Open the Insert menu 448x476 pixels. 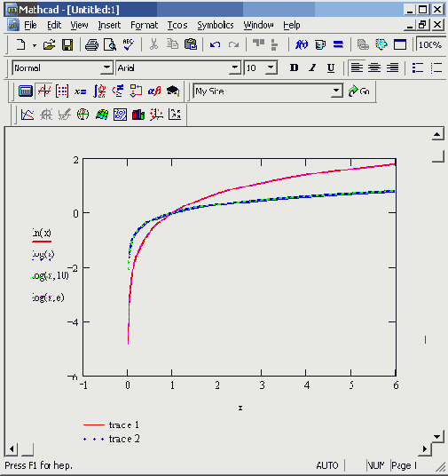point(109,25)
